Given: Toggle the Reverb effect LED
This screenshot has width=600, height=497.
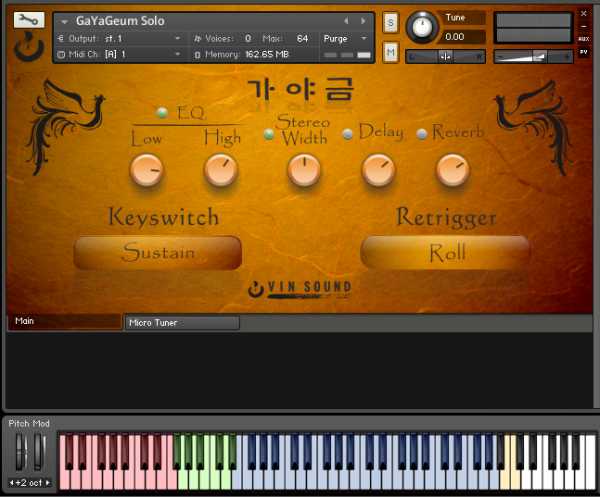Looking at the screenshot, I should point(421,134).
